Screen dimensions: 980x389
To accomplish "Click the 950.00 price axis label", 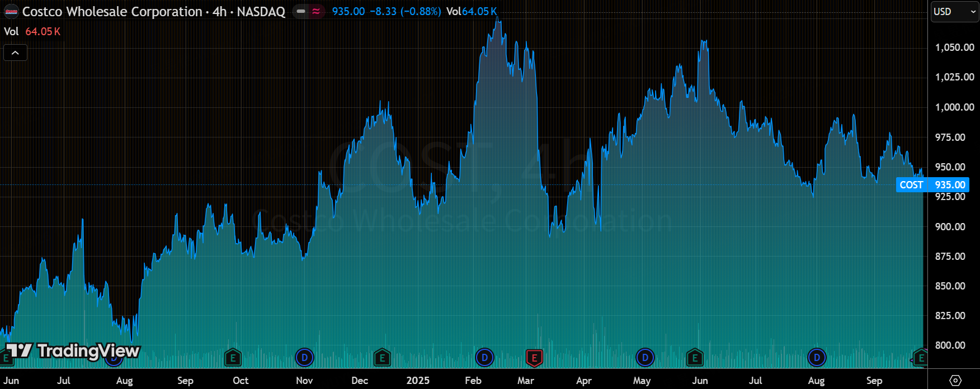I will [x=950, y=167].
